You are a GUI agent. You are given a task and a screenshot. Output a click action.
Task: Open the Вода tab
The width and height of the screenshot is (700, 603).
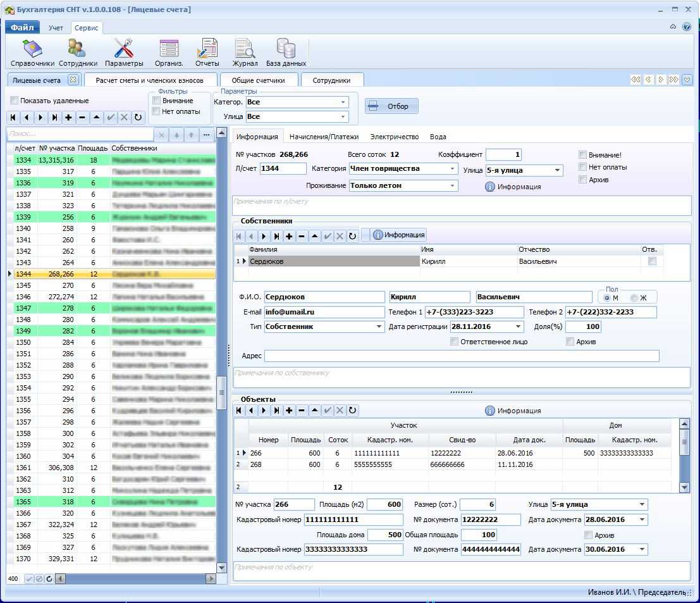click(438, 137)
